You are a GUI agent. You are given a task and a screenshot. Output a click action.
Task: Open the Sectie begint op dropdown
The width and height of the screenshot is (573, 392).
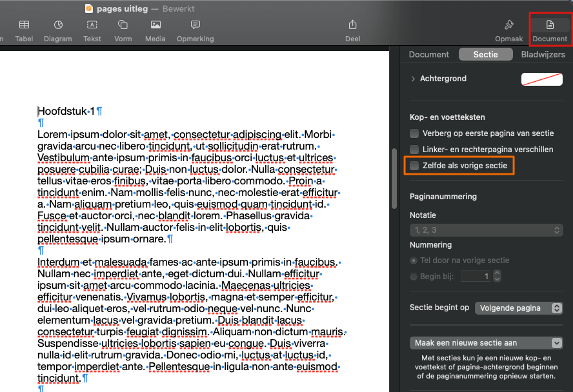(519, 308)
